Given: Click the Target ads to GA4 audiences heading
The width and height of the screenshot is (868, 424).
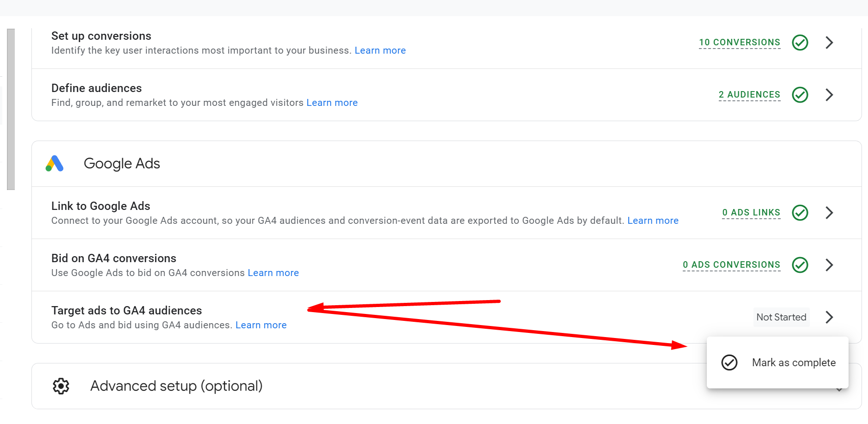Looking at the screenshot, I should click(x=127, y=311).
